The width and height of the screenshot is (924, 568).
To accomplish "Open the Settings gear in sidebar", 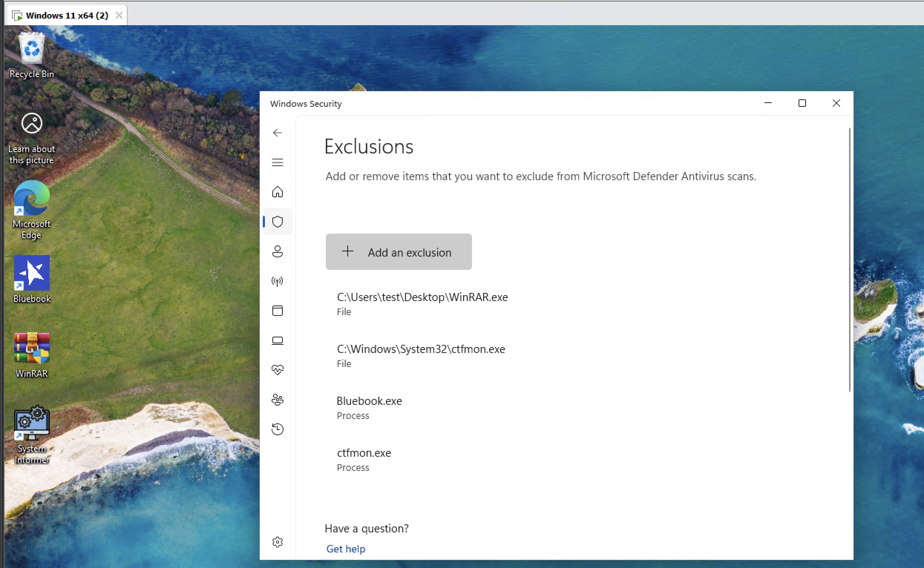I will pos(278,542).
